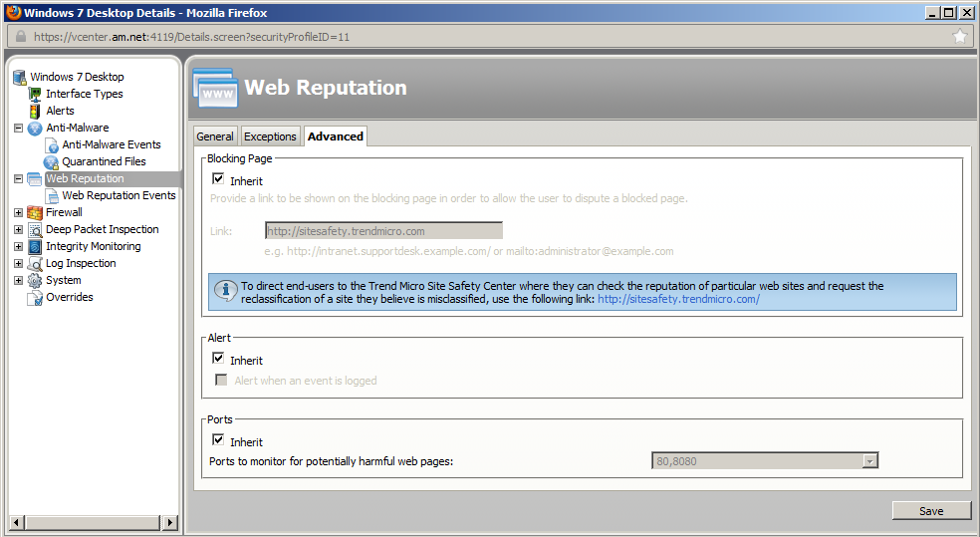This screenshot has height=537, width=980.
Task: Open the ports to monitor dropdown
Action: point(870,461)
